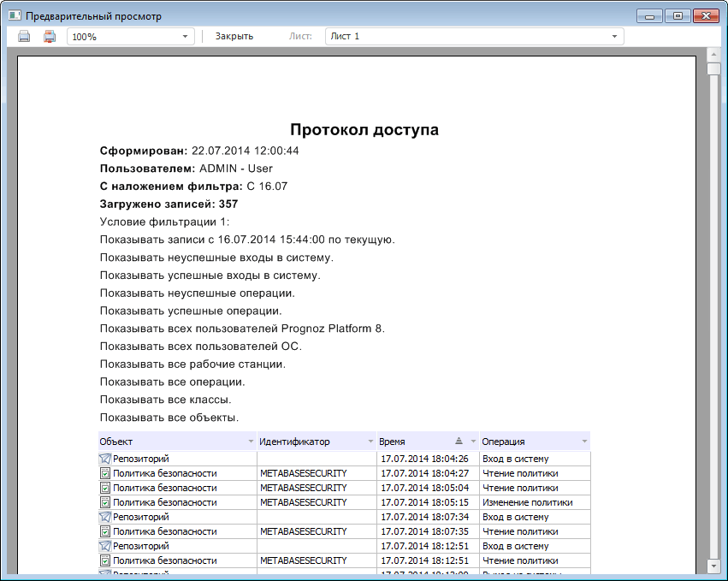The image size is (728, 581).
Task: Click the Репозиторий icon in the 18:07:34 row
Action: click(105, 517)
